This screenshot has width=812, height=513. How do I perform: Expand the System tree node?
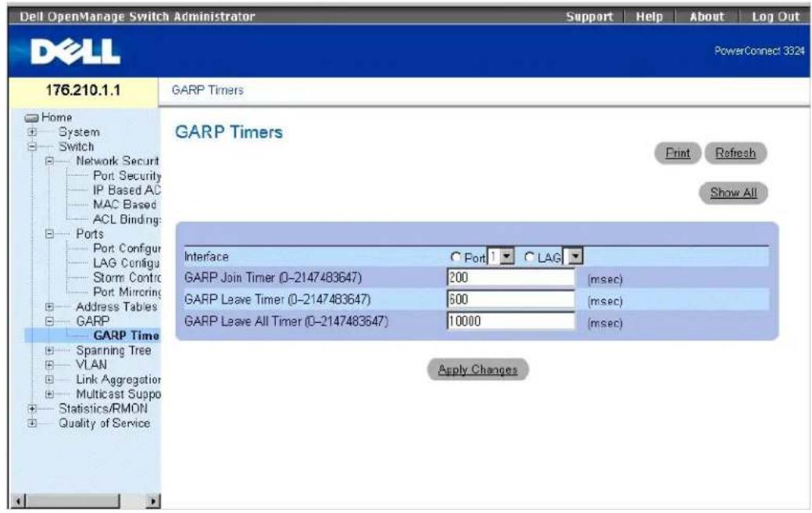coord(32,132)
